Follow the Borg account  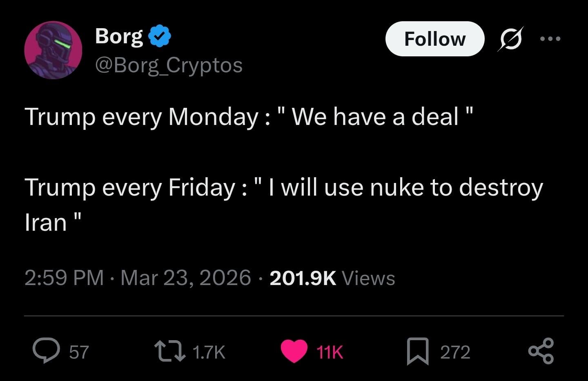[x=434, y=39]
